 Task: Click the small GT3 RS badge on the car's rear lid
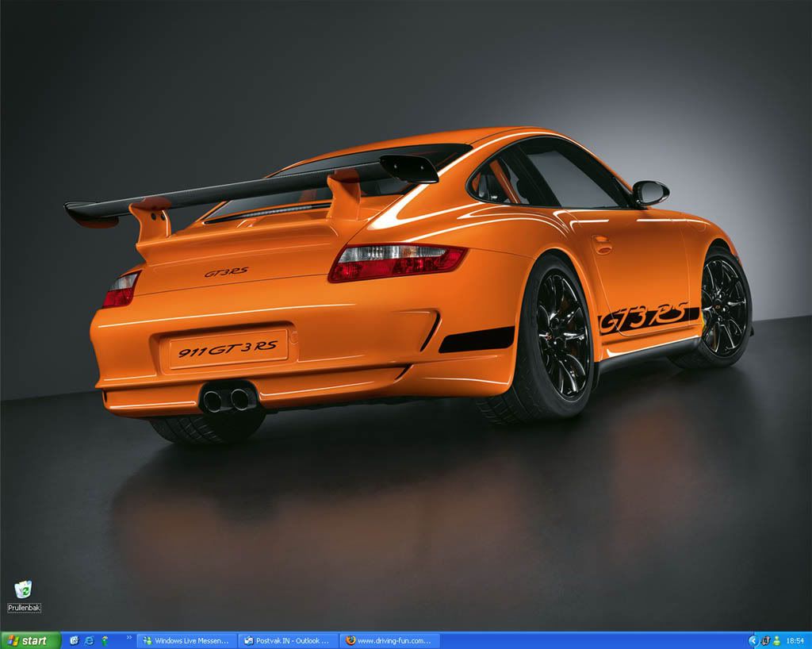(x=226, y=272)
